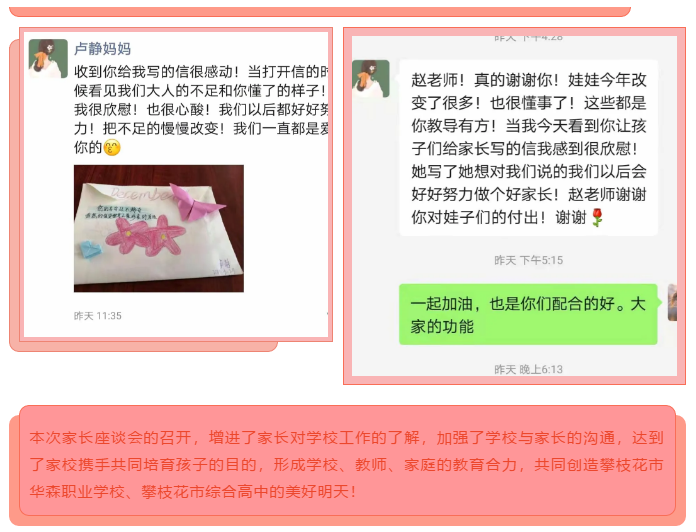Viewport: 696px width, 532px height.
Task: Click 卢静妈妈's avatar in the left post
Action: 48,59
